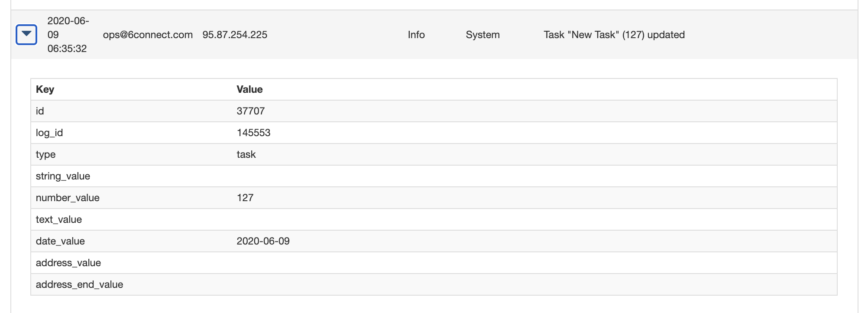Viewport: 868px width, 313px height.
Task: Select the Info level cell
Action: pyautogui.click(x=416, y=35)
